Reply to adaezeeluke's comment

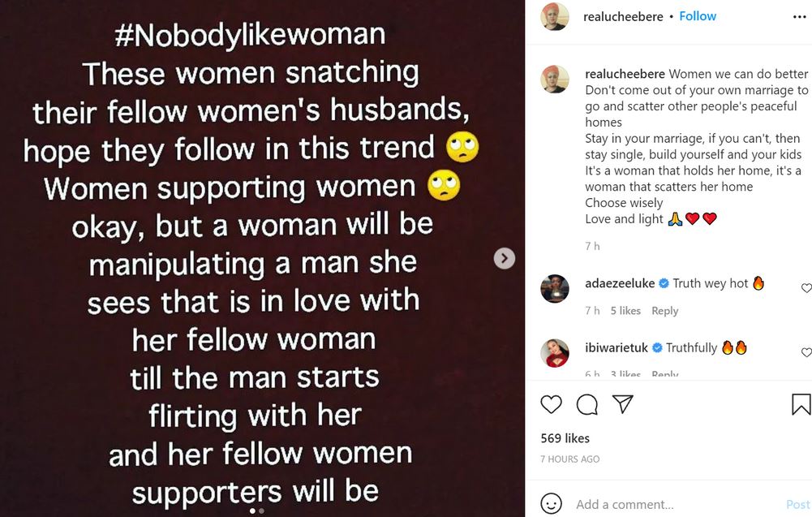point(665,311)
